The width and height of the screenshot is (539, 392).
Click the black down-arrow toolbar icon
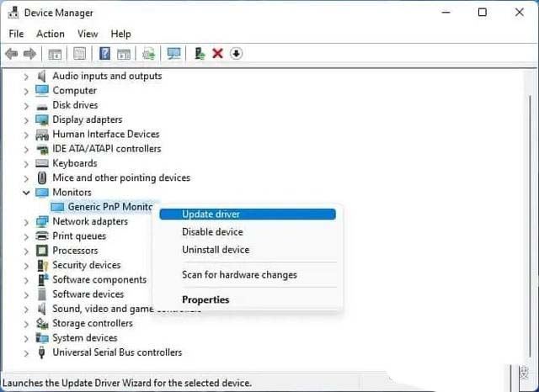[x=237, y=54]
